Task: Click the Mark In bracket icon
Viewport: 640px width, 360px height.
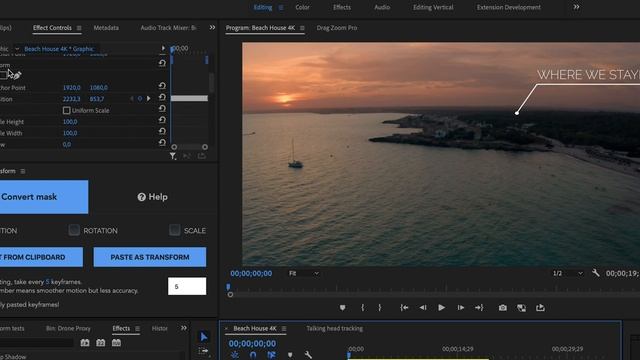Action: 362,308
